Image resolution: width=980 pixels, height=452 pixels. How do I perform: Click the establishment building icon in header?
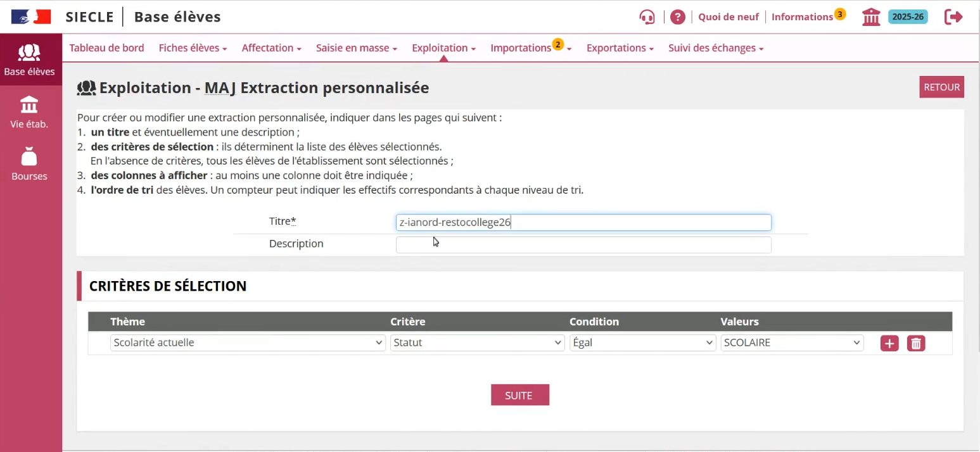click(871, 17)
